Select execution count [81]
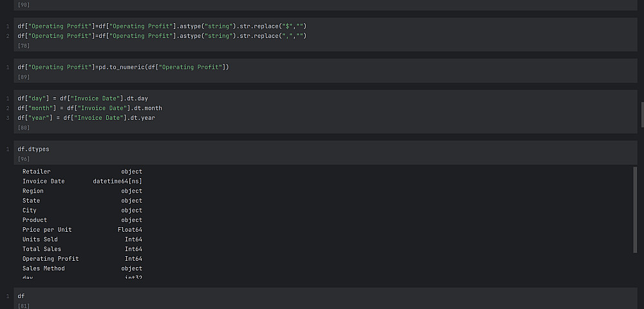The height and width of the screenshot is (309, 644). point(24,306)
